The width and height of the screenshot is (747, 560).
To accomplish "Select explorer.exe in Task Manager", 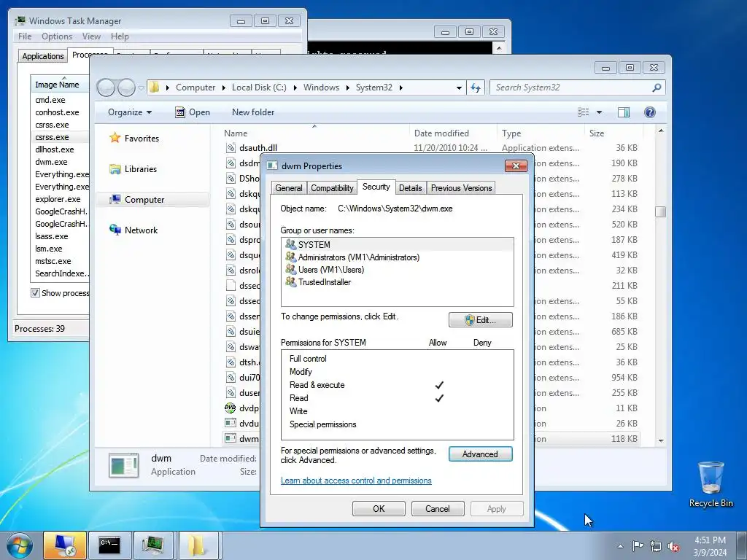I will [58, 199].
